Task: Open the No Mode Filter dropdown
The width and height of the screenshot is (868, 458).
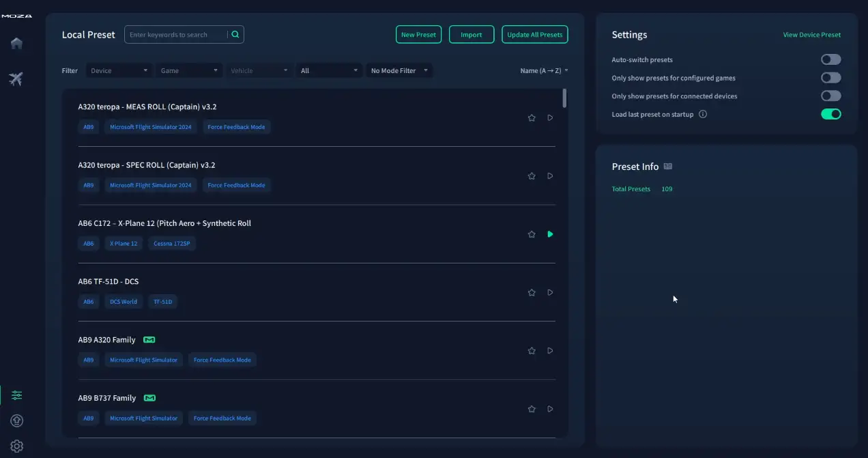Action: coord(399,70)
